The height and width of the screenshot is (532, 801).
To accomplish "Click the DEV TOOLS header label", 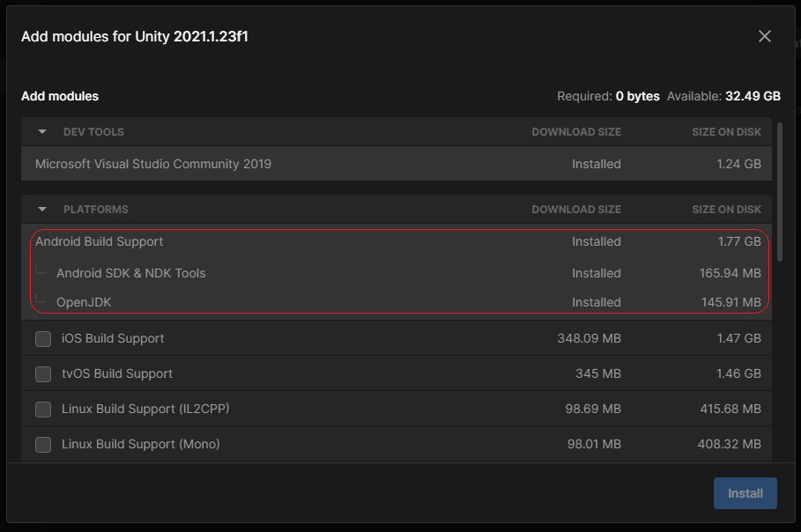I will click(x=93, y=132).
